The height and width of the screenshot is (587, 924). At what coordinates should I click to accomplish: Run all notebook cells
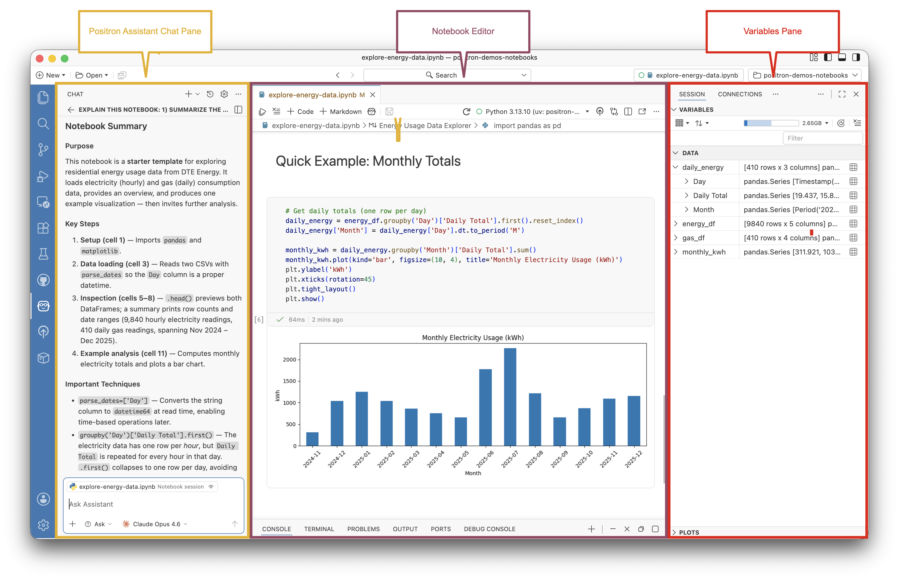click(x=262, y=111)
